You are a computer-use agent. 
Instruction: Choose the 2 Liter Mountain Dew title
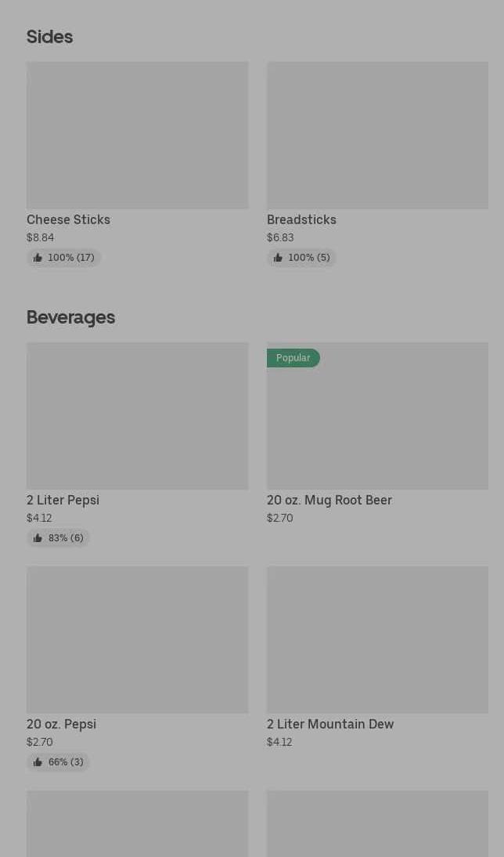(329, 725)
